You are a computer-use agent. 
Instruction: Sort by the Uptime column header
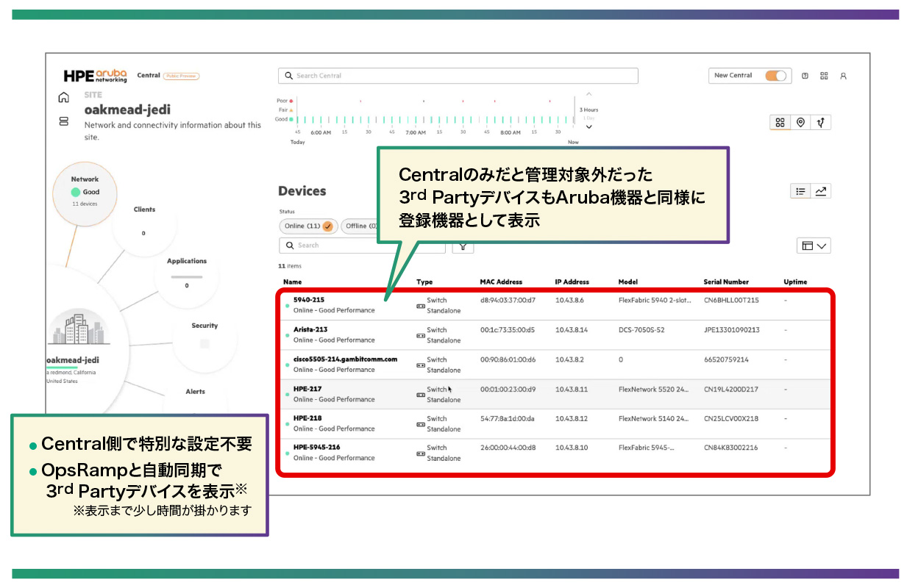[795, 282]
